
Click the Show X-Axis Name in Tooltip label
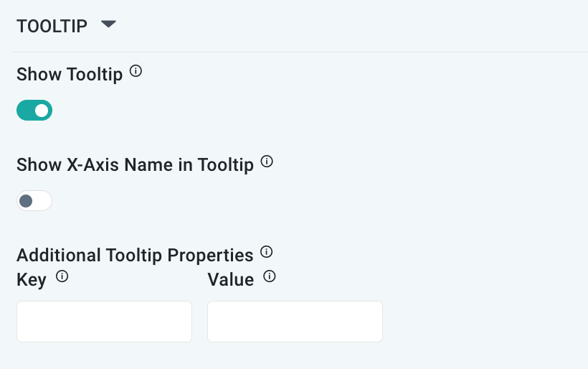pyautogui.click(x=135, y=165)
